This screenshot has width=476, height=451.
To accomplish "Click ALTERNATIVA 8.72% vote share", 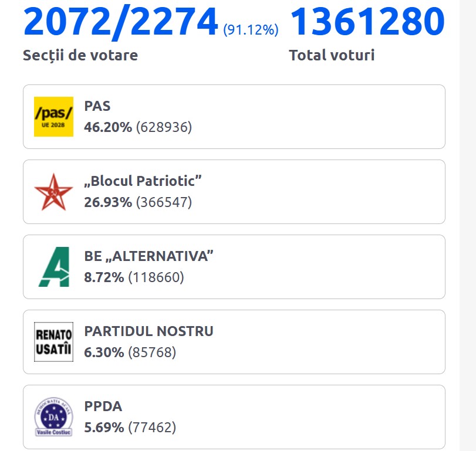I will pyautogui.click(x=104, y=277).
